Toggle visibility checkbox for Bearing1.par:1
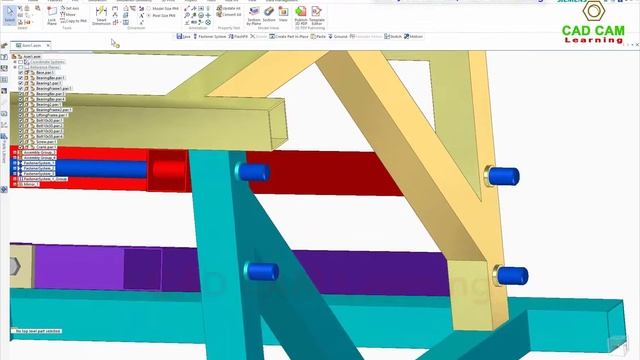640x360 pixels. tap(21, 83)
